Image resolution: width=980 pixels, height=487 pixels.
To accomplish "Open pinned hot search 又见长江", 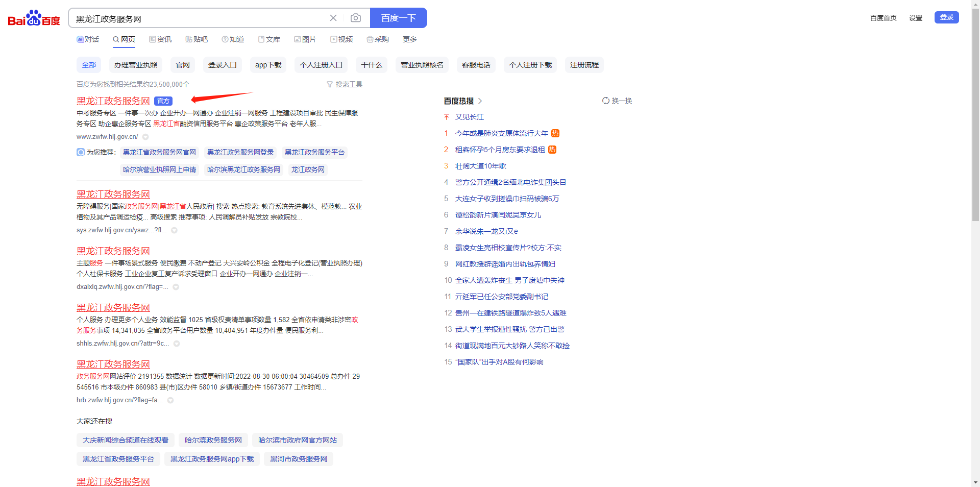I will point(470,117).
